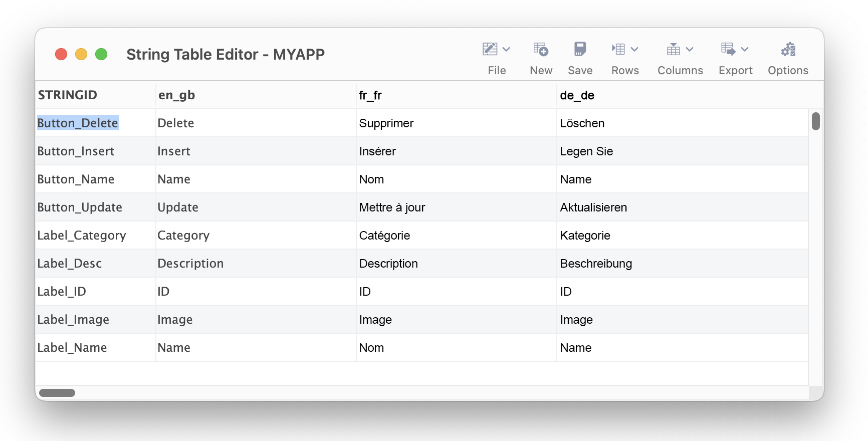Viewport: 868px width, 441px height.
Task: Close the String Table Editor window
Action: point(61,54)
